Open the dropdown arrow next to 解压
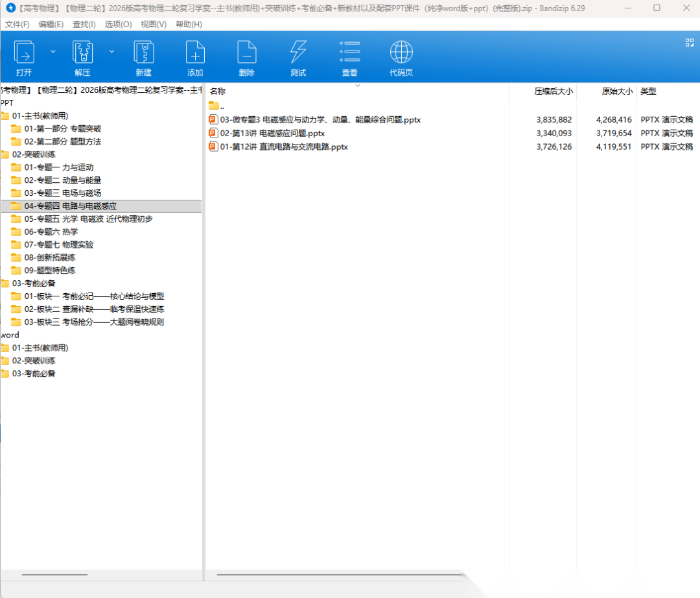This screenshot has height=598, width=700. (111, 51)
